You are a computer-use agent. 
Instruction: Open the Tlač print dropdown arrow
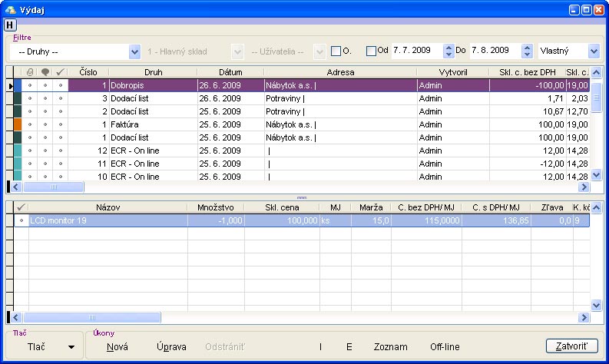coord(71,347)
